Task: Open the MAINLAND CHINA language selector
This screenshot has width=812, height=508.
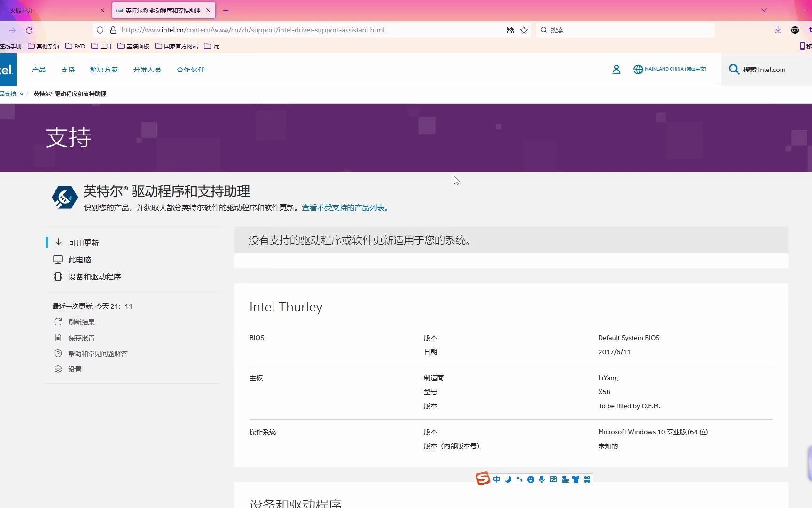Action: (670, 69)
